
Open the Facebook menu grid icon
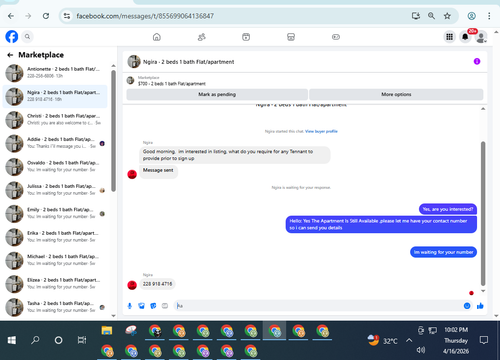[x=449, y=37]
